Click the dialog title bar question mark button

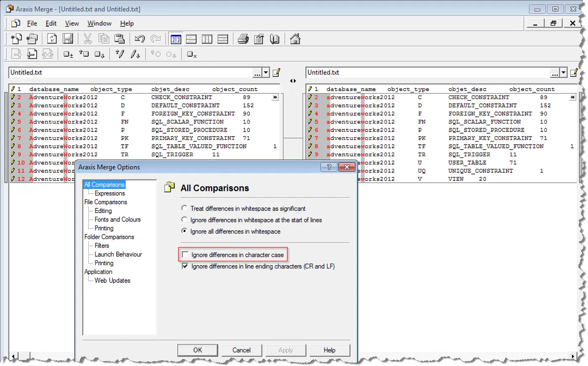[x=329, y=167]
